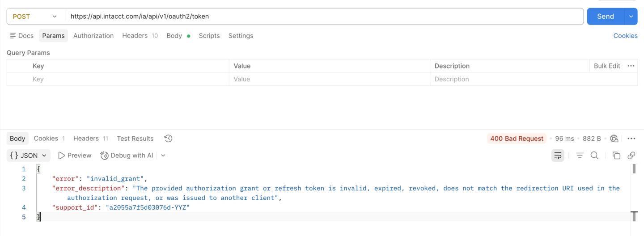Image resolution: width=644 pixels, height=236 pixels.
Task: Change the JSON response format
Action: pos(28,156)
